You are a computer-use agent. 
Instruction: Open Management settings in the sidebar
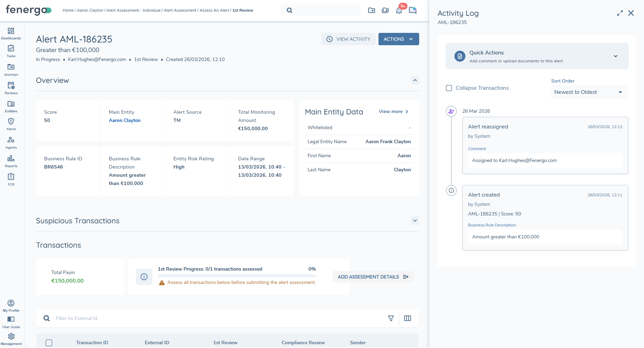tap(11, 339)
